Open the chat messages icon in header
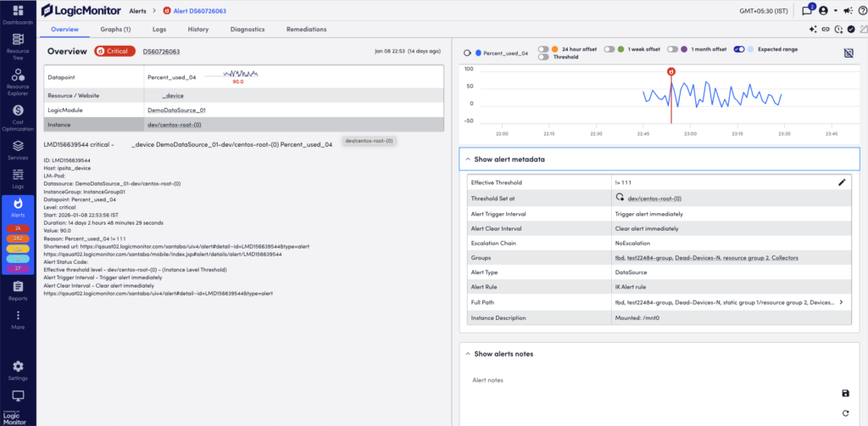The image size is (868, 426). click(807, 11)
